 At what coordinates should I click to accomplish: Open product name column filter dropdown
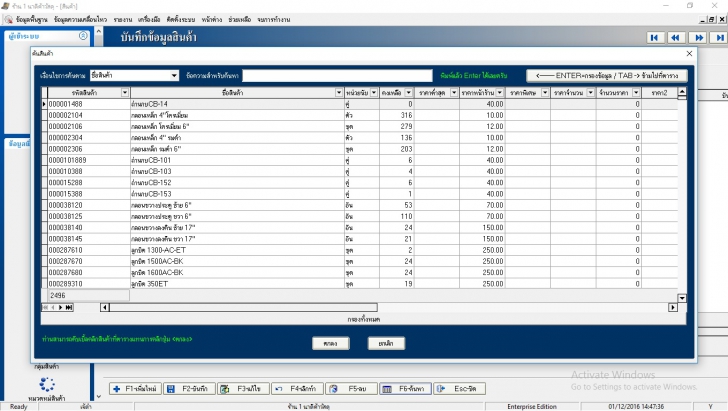pos(339,92)
